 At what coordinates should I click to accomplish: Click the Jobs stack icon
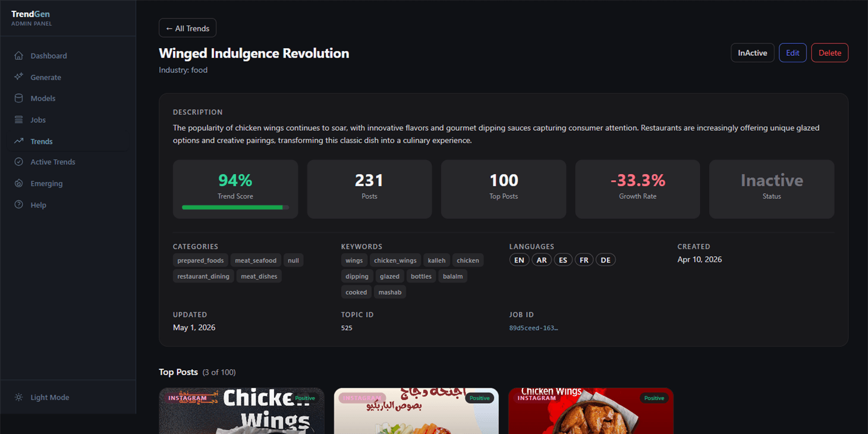[x=19, y=119]
